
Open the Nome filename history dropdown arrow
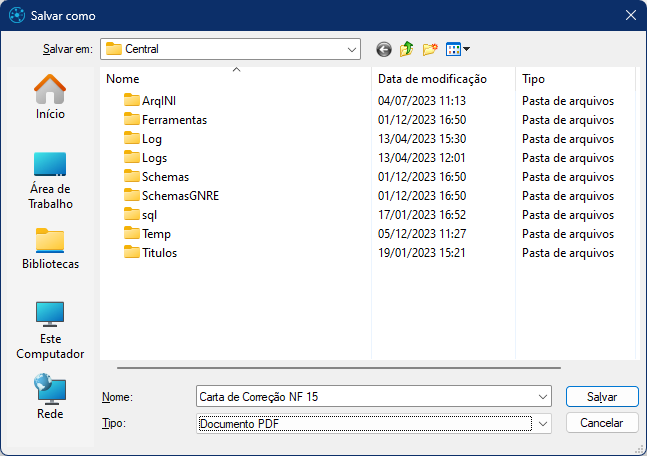pos(543,397)
